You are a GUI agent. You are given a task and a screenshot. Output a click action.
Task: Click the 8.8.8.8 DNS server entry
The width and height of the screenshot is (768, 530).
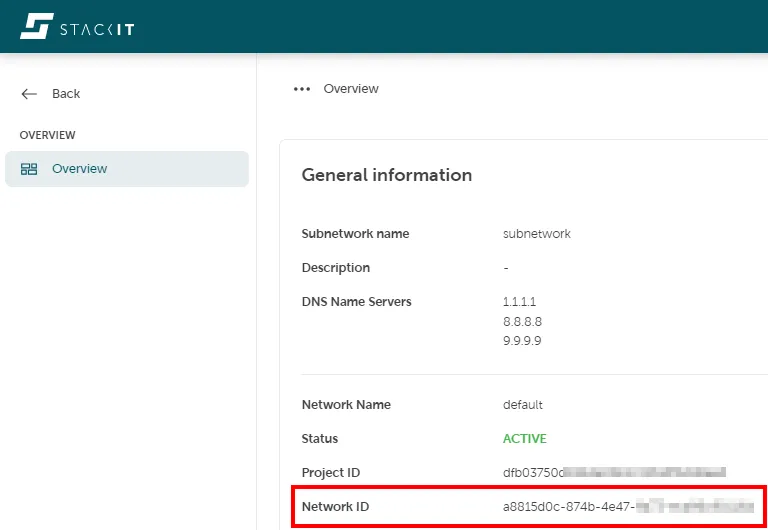522,322
